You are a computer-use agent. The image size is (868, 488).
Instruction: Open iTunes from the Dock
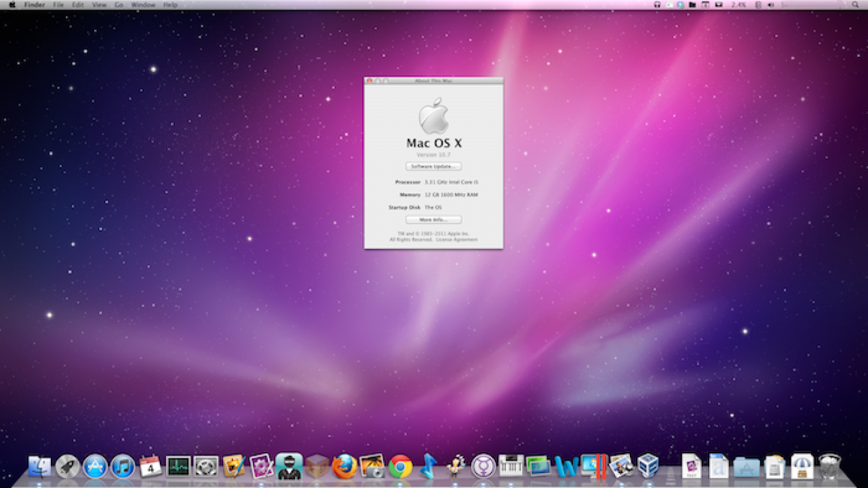click(x=123, y=466)
